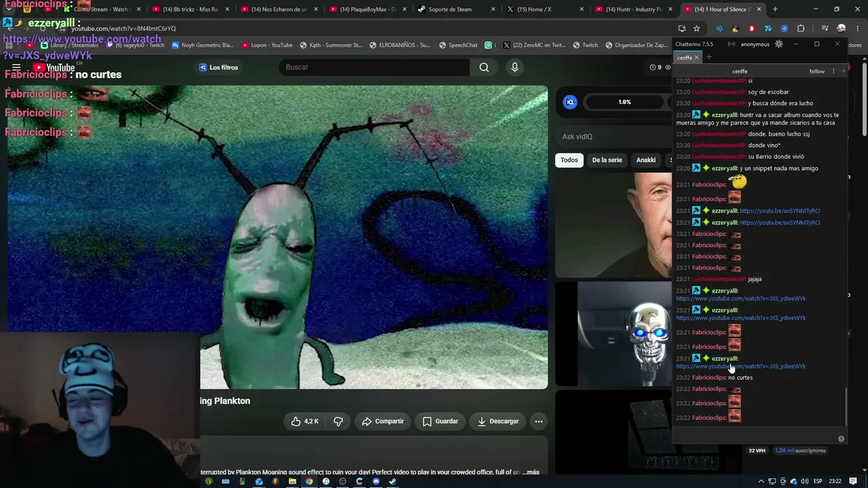The image size is (868, 488).
Task: Click follow in the cenffe chat header
Action: tap(816, 71)
